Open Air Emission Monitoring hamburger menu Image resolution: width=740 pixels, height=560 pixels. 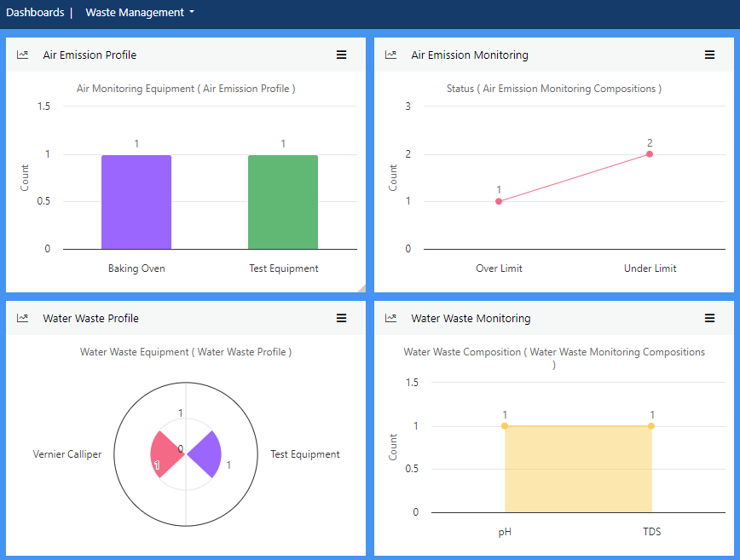click(x=709, y=55)
